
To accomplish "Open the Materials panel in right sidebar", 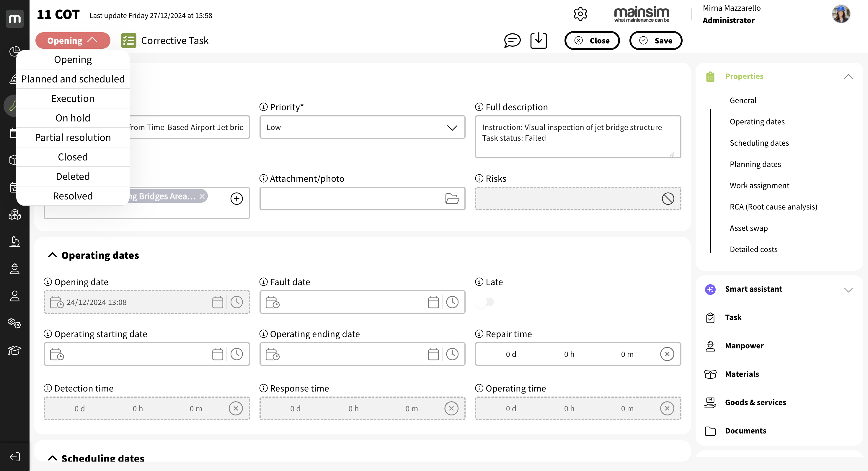I will click(x=710, y=374).
